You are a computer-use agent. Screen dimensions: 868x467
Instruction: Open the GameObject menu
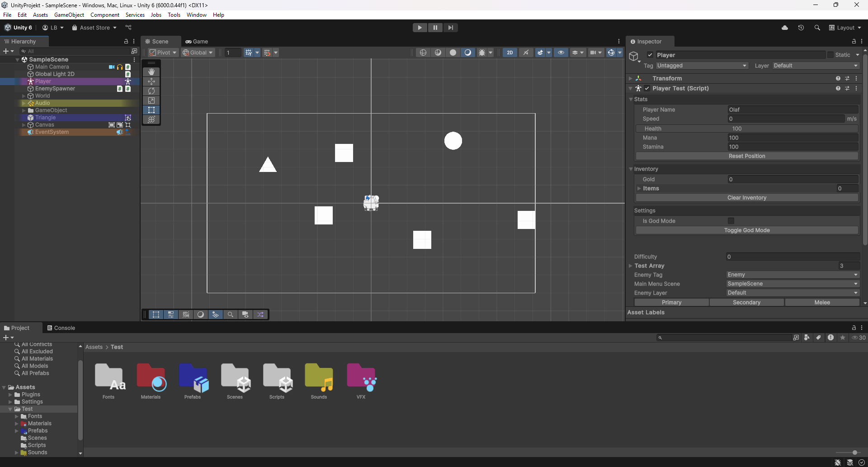pos(69,15)
